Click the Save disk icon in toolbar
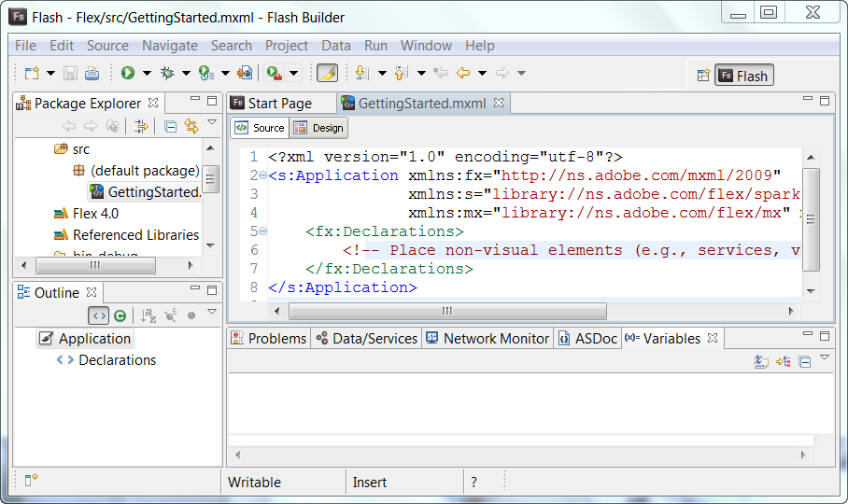Screen dimensions: 848x504 point(70,73)
